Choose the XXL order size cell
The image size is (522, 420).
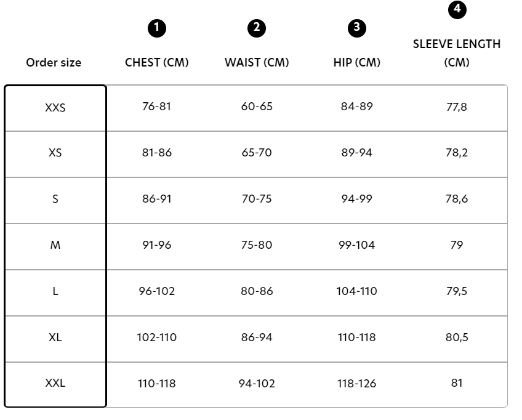55,384
